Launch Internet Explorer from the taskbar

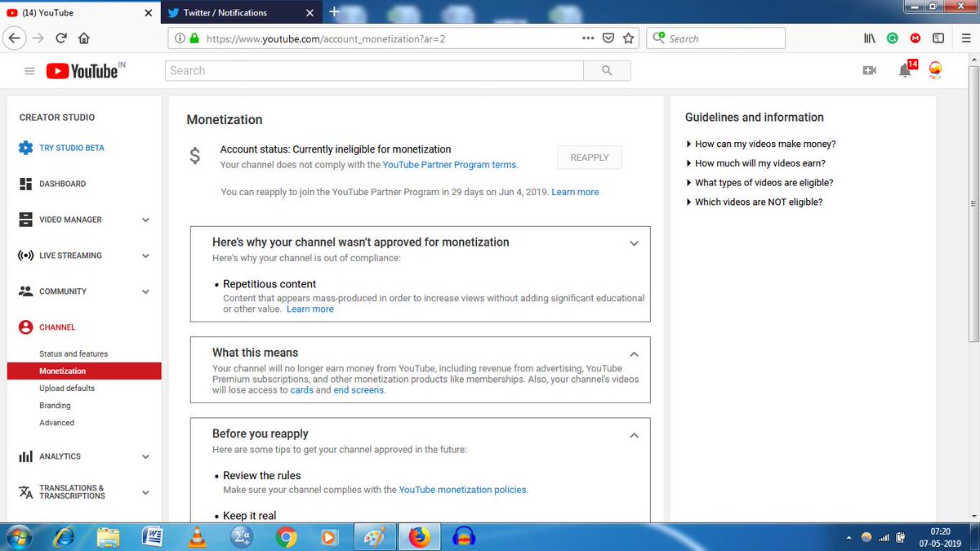65,537
